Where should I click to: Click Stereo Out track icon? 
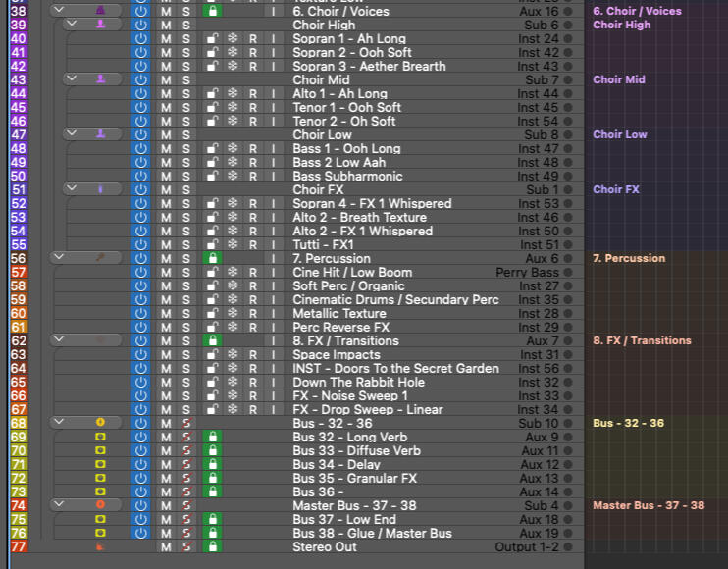pyautogui.click(x=100, y=546)
